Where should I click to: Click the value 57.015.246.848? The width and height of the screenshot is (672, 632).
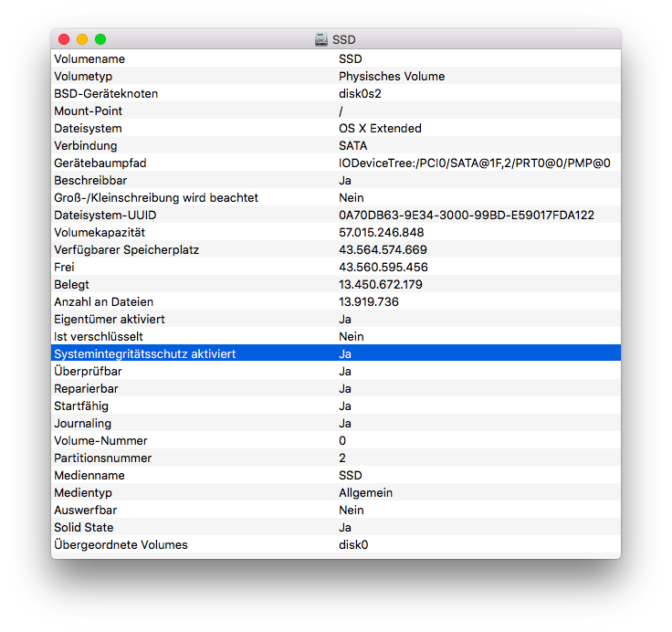pyautogui.click(x=381, y=233)
